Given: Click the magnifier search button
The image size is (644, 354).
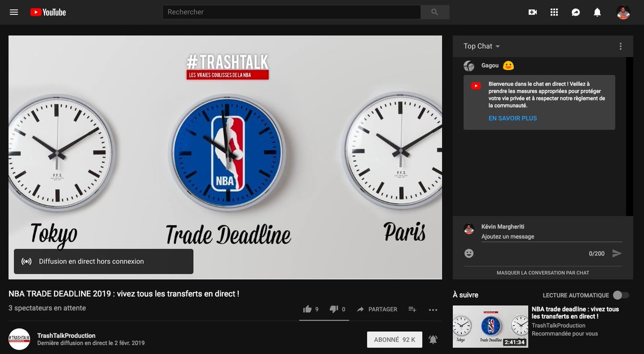Looking at the screenshot, I should tap(435, 12).
